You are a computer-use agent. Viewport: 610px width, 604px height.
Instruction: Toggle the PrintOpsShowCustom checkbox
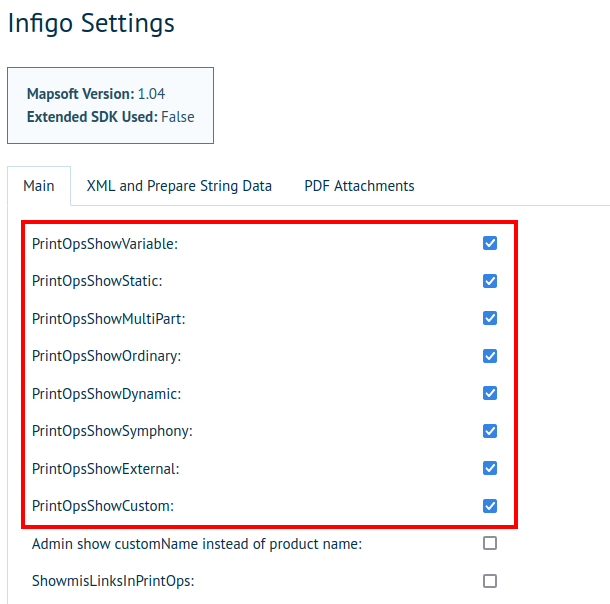[490, 506]
